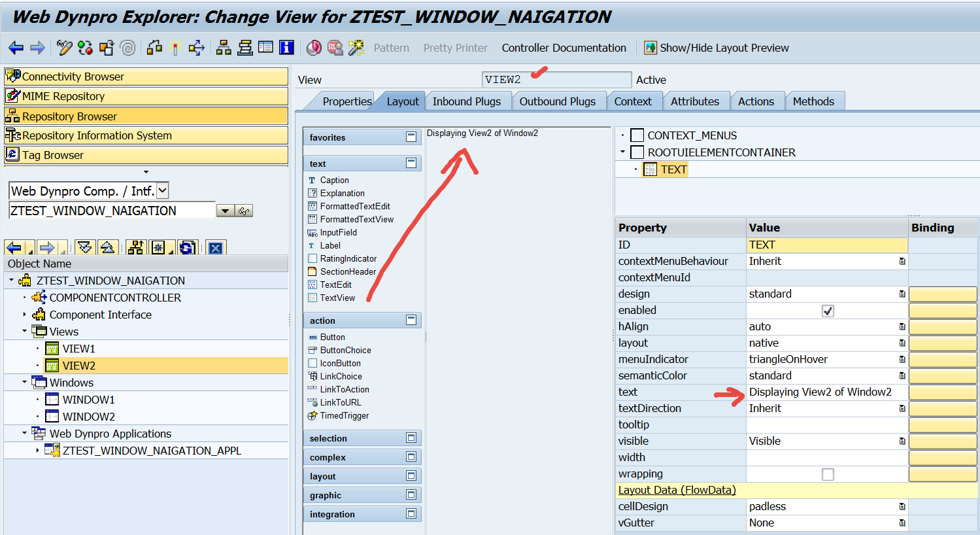Uncheck the enabled property checkbox
This screenshot has height=535, width=980.
pos(828,311)
